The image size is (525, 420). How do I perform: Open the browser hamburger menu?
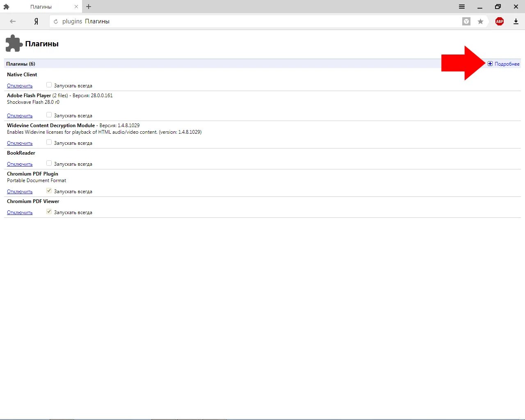click(462, 7)
